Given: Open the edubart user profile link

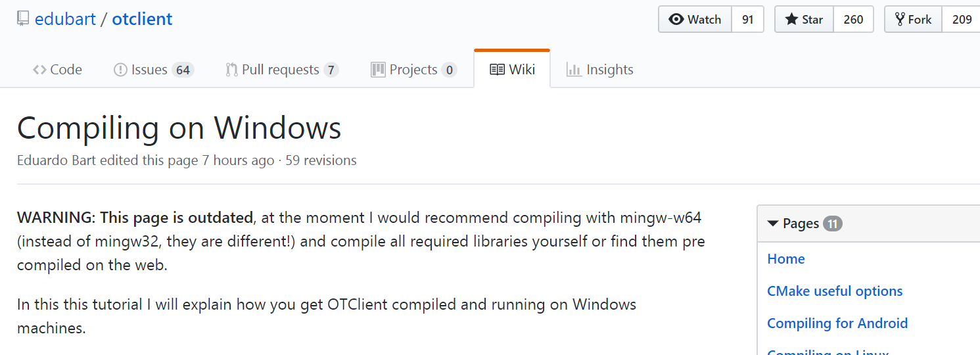Looking at the screenshot, I should (x=65, y=19).
